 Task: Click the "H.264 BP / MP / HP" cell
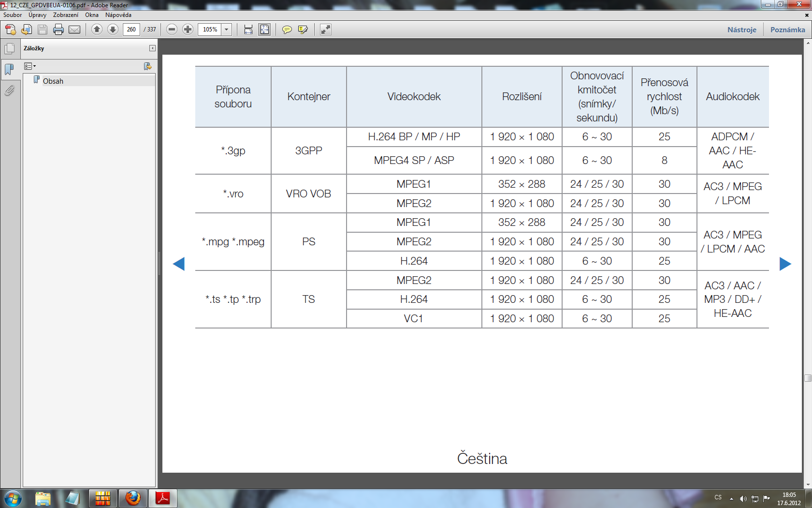pos(414,137)
